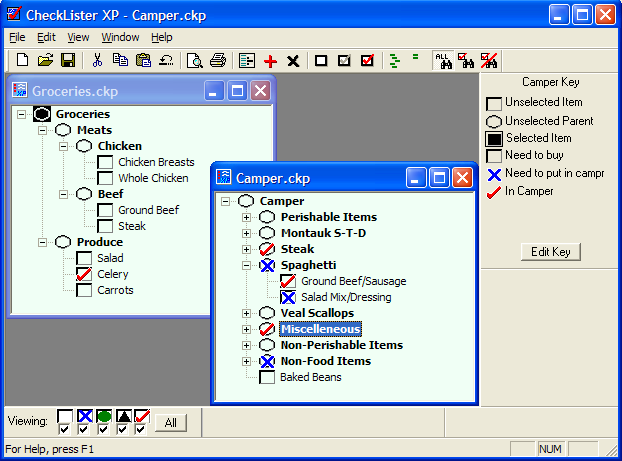This screenshot has height=461, width=622.
Task: Click the Camper.ckp window icon
Action: coord(223,177)
